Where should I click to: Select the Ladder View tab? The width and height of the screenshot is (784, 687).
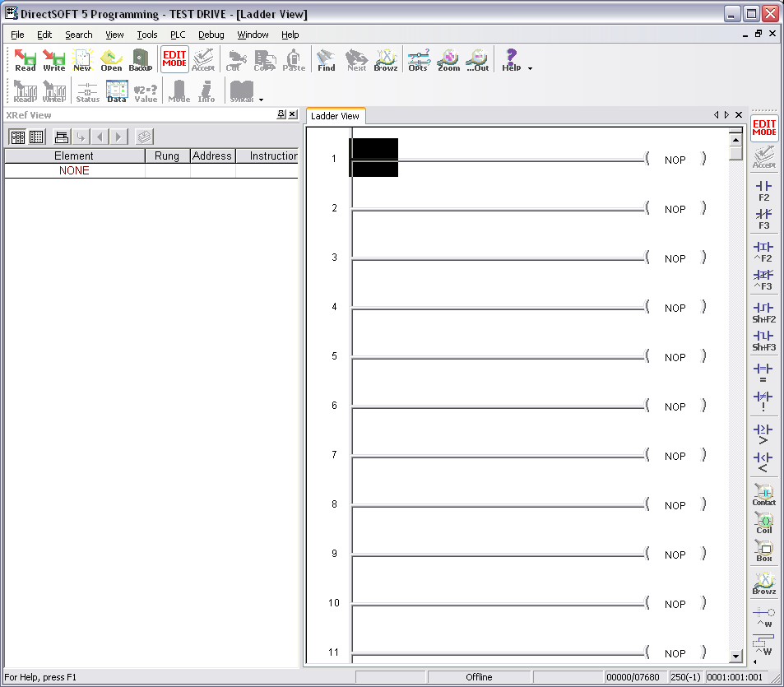(x=335, y=116)
